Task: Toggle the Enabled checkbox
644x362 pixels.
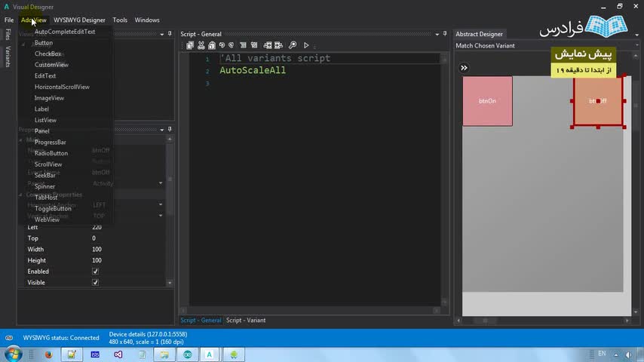Action: point(95,271)
